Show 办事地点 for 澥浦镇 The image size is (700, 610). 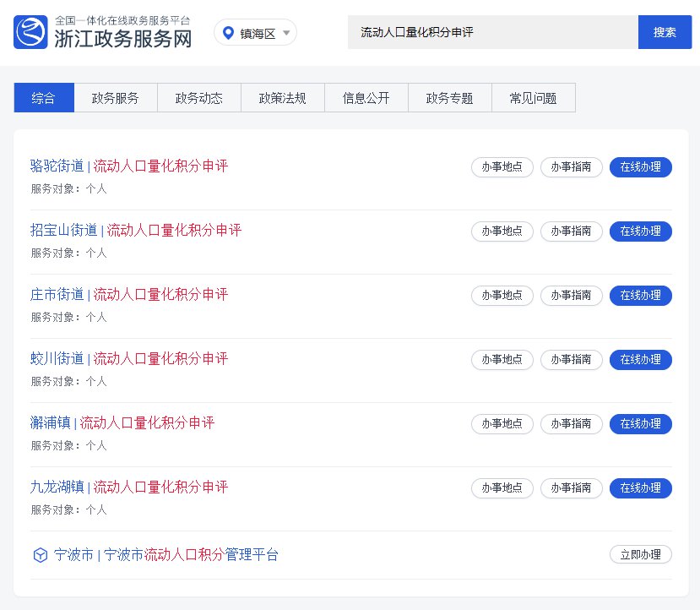(x=502, y=424)
